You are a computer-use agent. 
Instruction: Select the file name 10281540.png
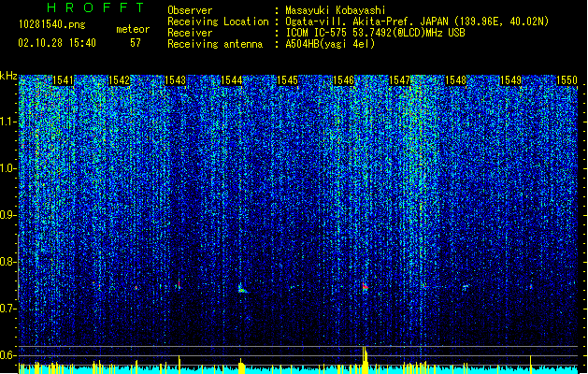point(52,25)
